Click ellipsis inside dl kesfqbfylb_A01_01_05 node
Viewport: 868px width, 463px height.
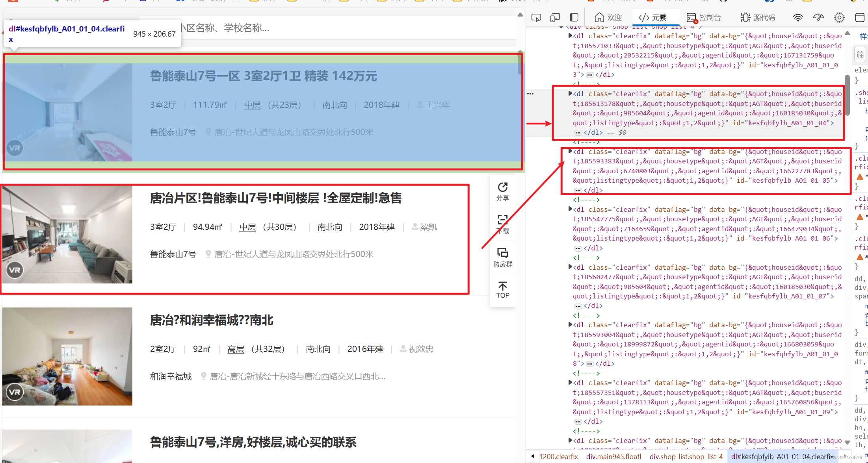coord(578,191)
